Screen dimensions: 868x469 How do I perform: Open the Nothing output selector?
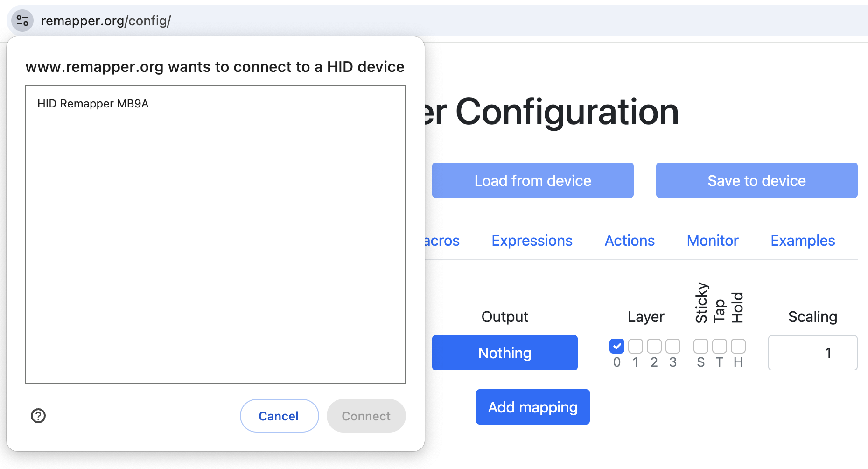[504, 353]
